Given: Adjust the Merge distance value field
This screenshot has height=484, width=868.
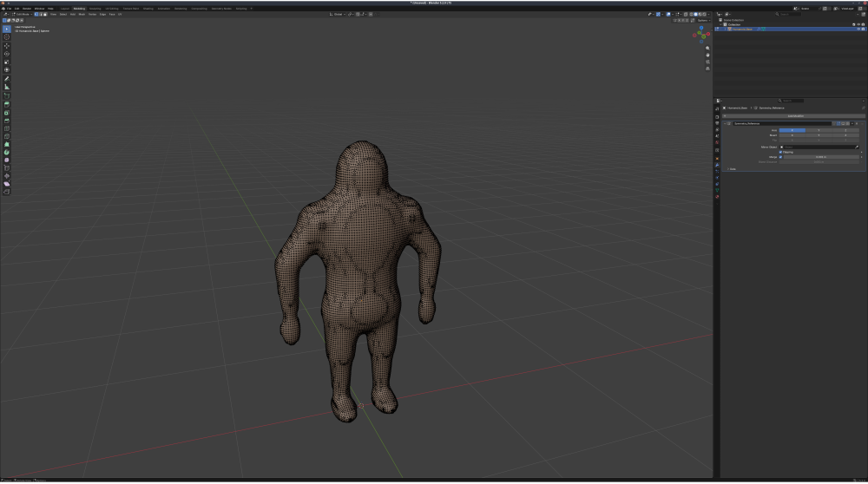Looking at the screenshot, I should [x=821, y=157].
